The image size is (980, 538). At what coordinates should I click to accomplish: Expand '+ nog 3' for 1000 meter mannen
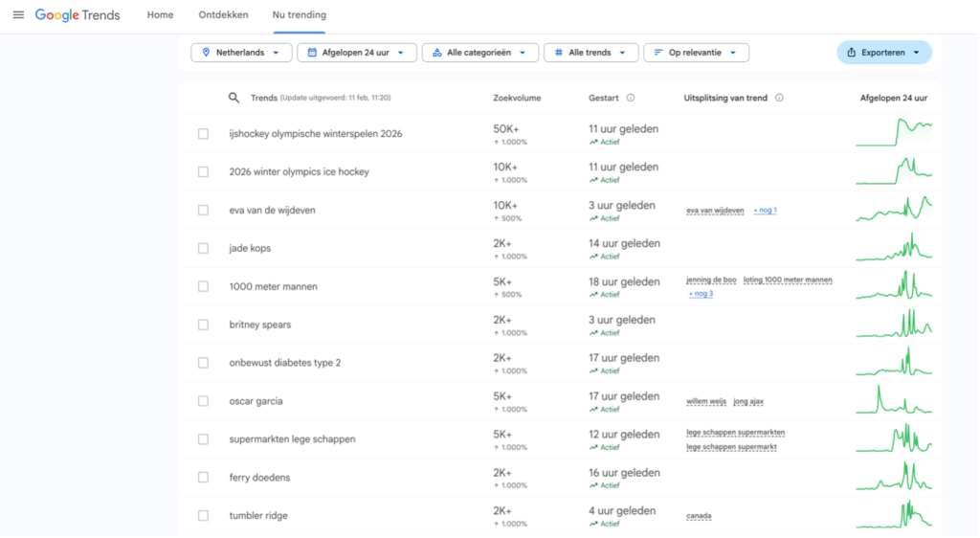click(x=701, y=294)
